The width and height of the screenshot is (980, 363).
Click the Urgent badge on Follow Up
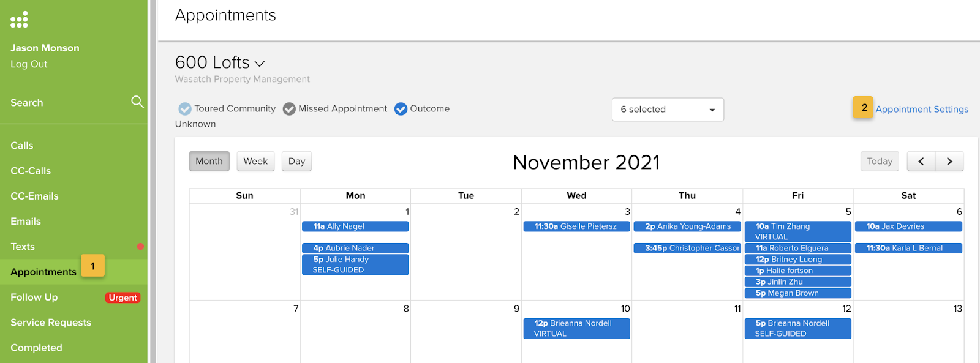(x=123, y=298)
